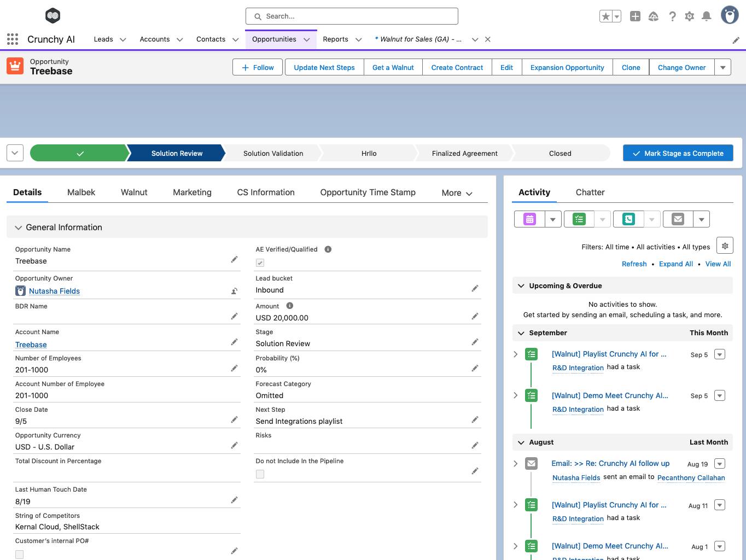Select the Closed path stage

coord(560,153)
